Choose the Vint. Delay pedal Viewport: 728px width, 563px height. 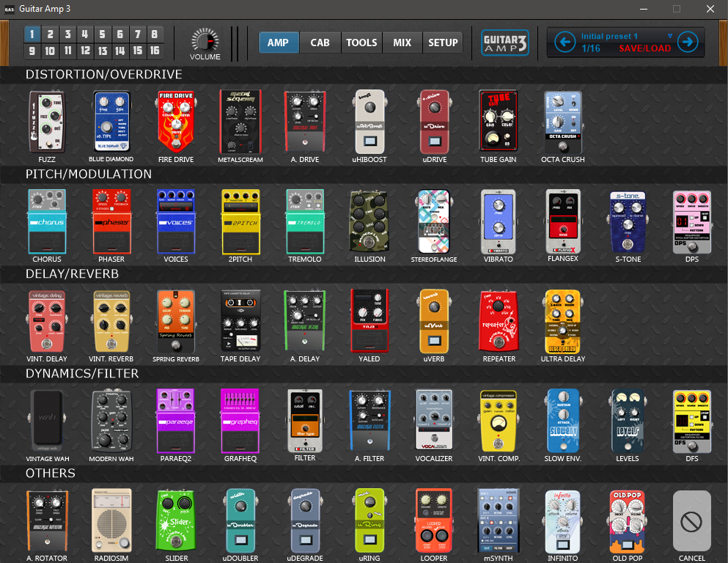[x=47, y=321]
